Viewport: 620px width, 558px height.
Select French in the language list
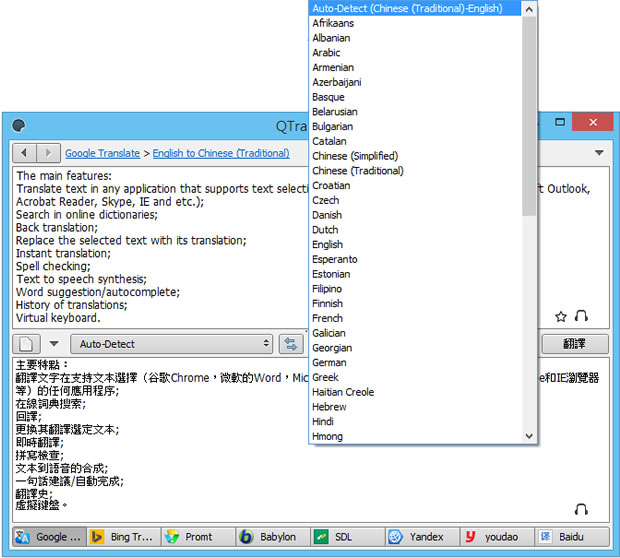pyautogui.click(x=327, y=318)
